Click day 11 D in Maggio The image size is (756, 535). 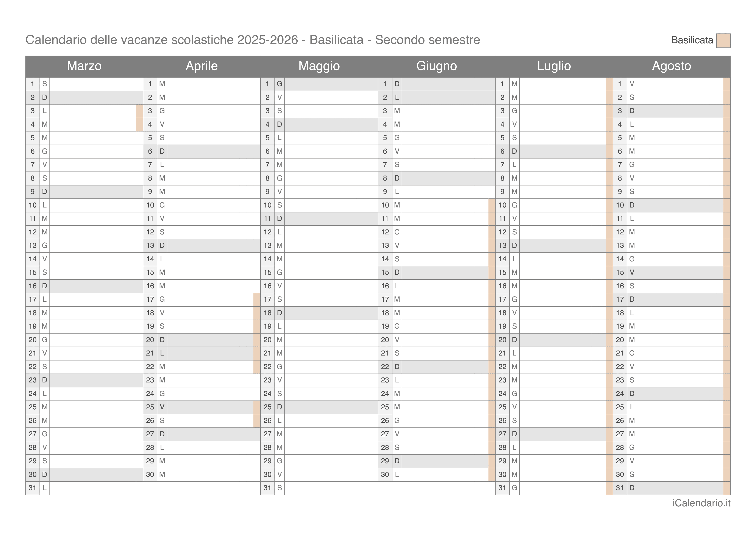tap(319, 219)
